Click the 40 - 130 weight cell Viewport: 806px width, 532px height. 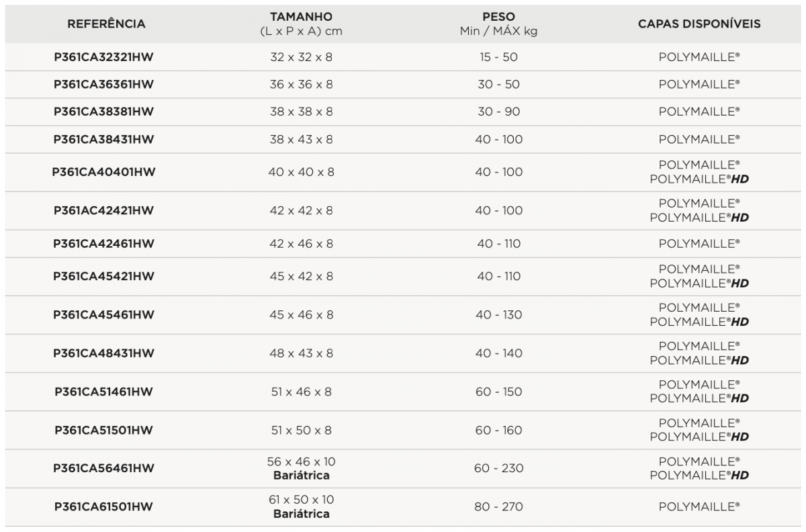pyautogui.click(x=498, y=314)
